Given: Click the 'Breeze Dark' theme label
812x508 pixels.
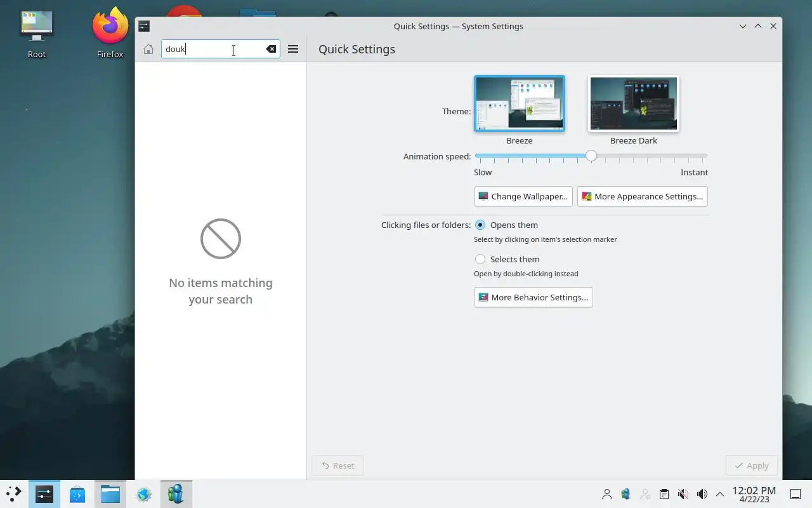Looking at the screenshot, I should coord(634,140).
